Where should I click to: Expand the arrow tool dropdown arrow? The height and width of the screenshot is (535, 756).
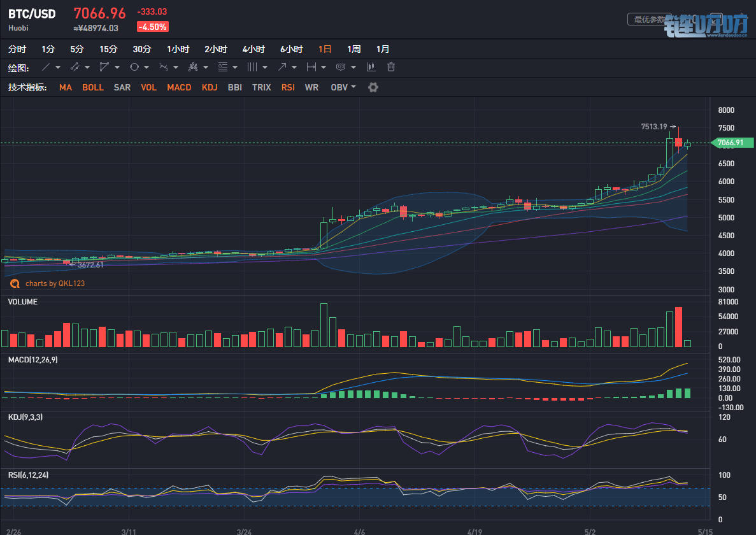[294, 68]
